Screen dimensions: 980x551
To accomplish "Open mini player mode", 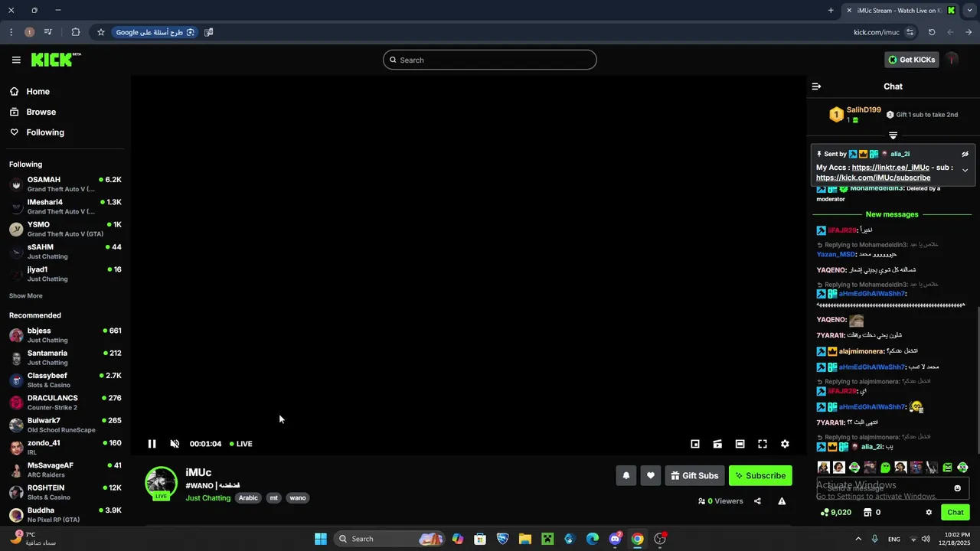I will pos(695,444).
